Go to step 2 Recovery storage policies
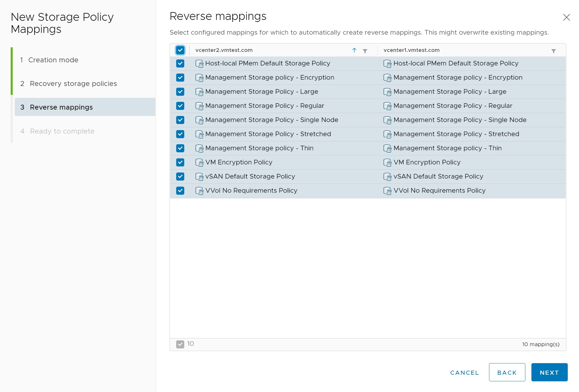579x392 pixels. pyautogui.click(x=73, y=84)
